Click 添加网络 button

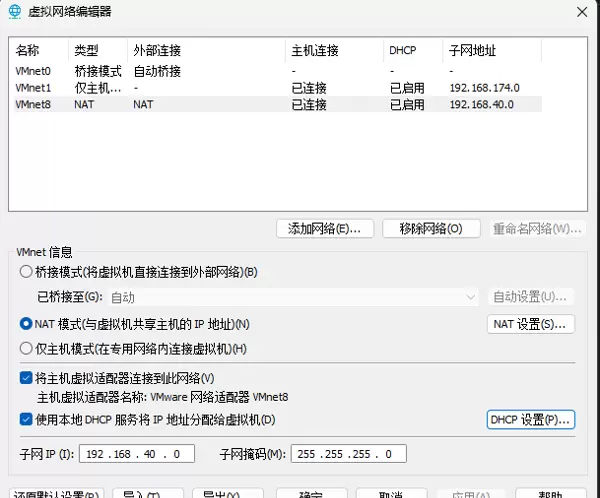[325, 228]
